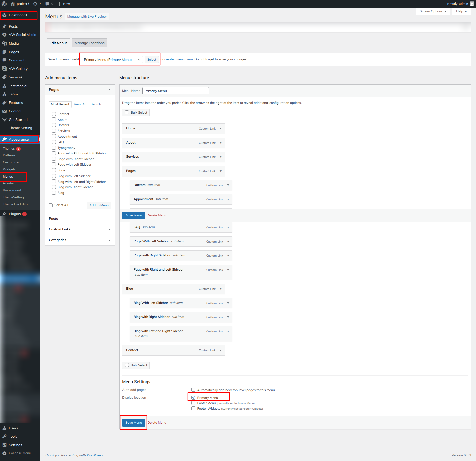Enable the top Bulk Select checkbox
Viewport: 476px width, 461px height.
127,112
